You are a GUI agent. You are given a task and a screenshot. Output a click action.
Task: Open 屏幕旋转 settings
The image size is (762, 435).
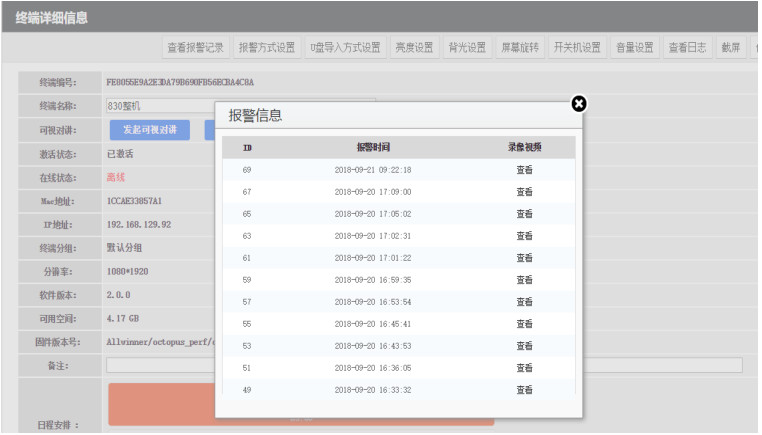tap(520, 48)
